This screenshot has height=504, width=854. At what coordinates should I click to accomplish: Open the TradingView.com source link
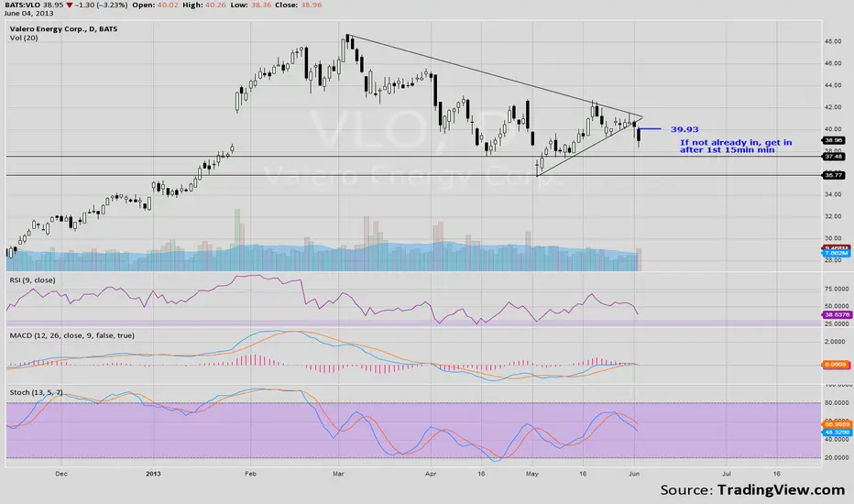[x=781, y=490]
